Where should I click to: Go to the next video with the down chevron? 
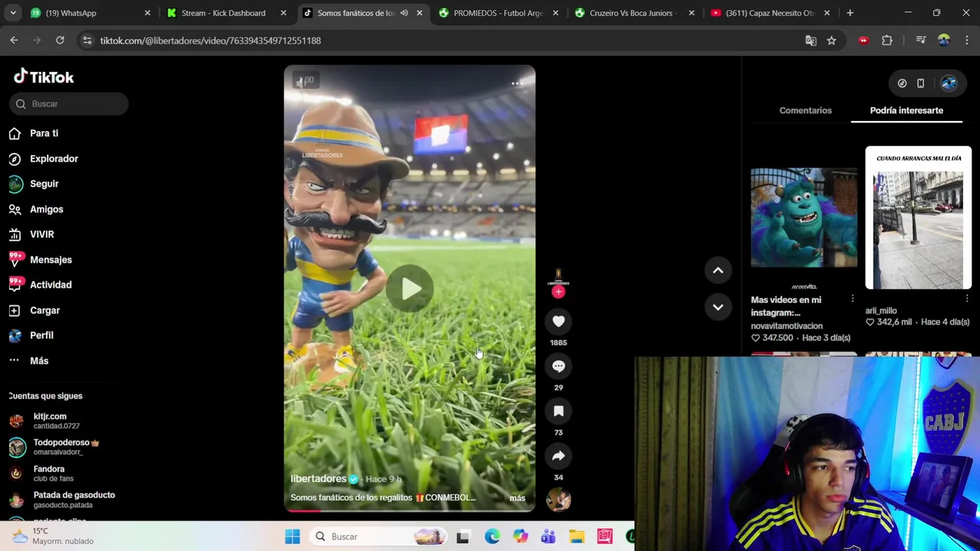pos(718,307)
